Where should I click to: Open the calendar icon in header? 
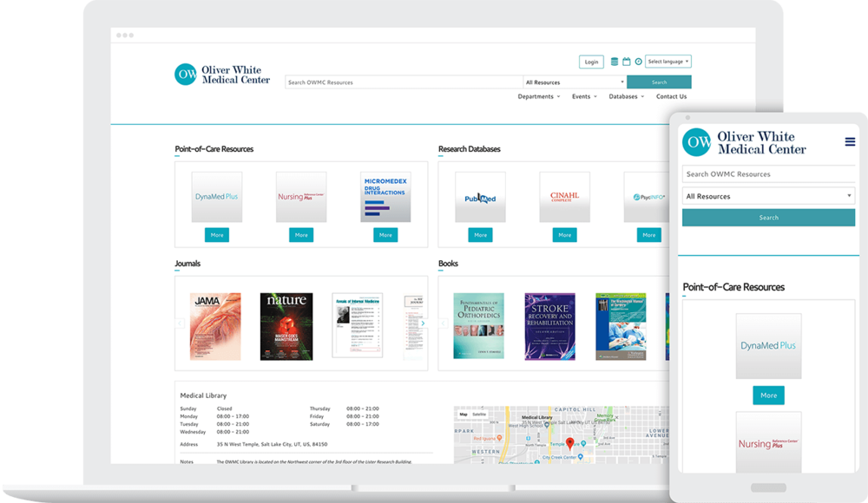[626, 62]
